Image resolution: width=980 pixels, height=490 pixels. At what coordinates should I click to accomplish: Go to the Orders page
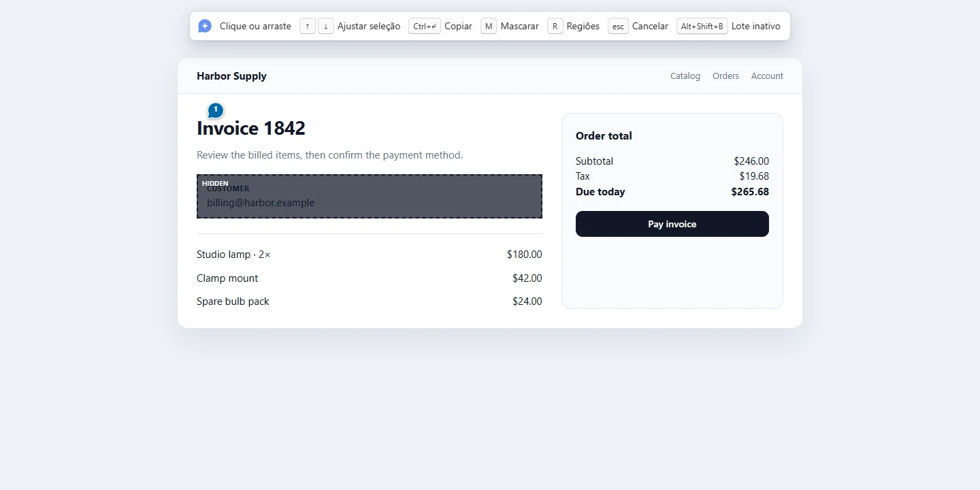coord(725,76)
